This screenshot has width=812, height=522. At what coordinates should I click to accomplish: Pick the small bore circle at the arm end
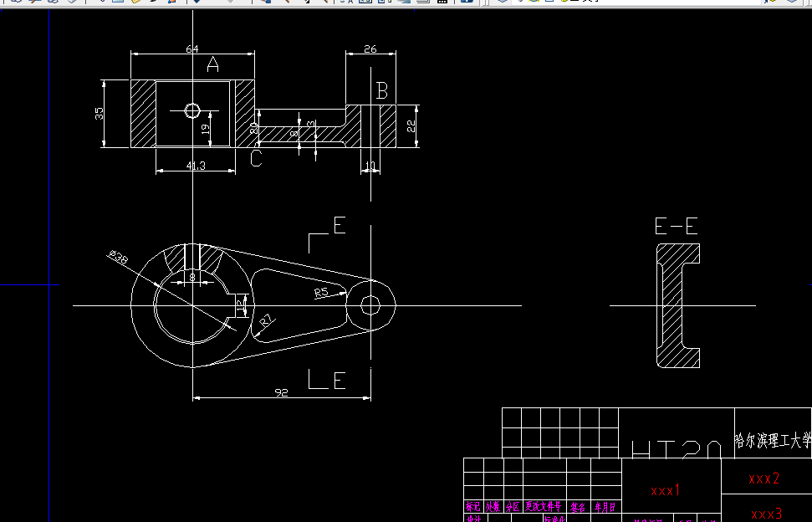click(370, 305)
